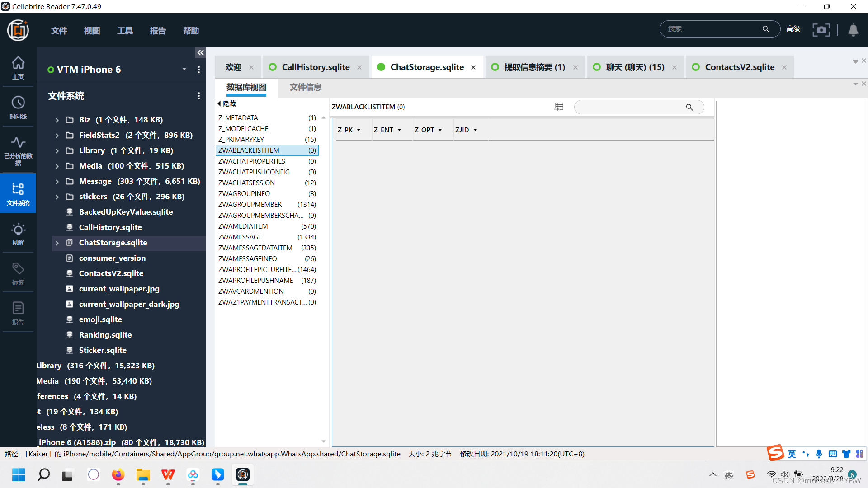Close the ChatStorage.sqlite tab

(x=473, y=67)
